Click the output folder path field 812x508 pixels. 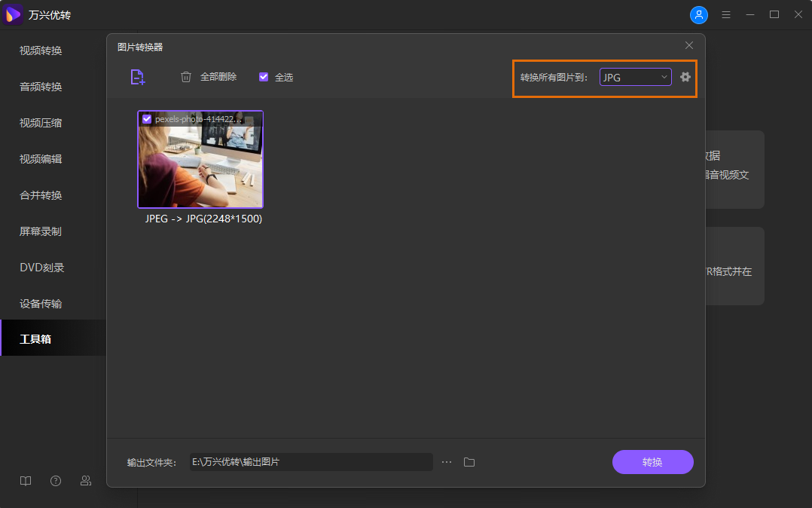pos(311,461)
